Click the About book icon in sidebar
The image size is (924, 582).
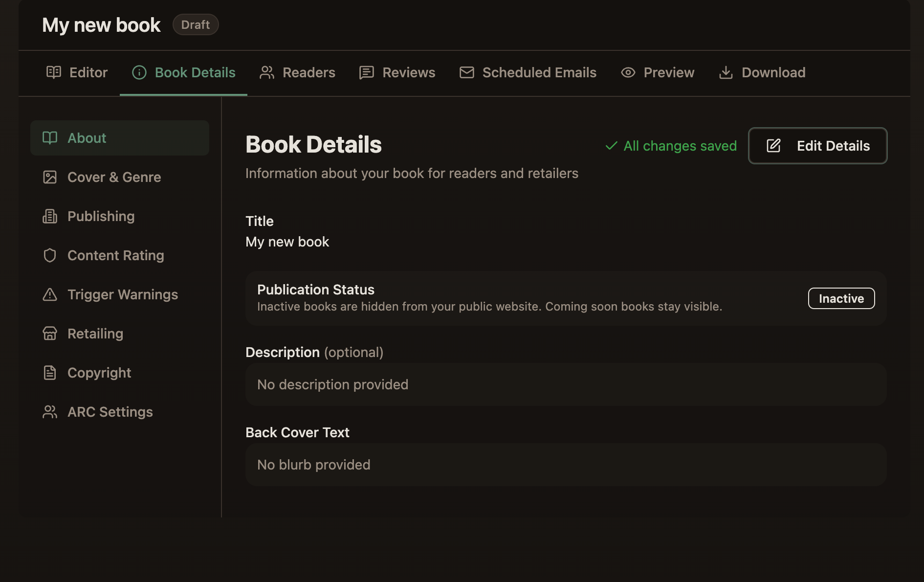pyautogui.click(x=50, y=138)
